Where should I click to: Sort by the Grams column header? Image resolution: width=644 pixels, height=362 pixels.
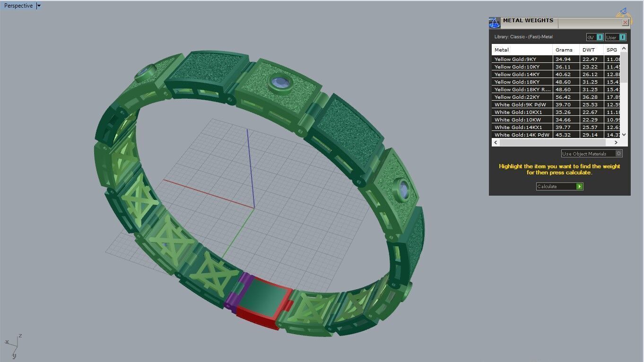click(x=566, y=50)
